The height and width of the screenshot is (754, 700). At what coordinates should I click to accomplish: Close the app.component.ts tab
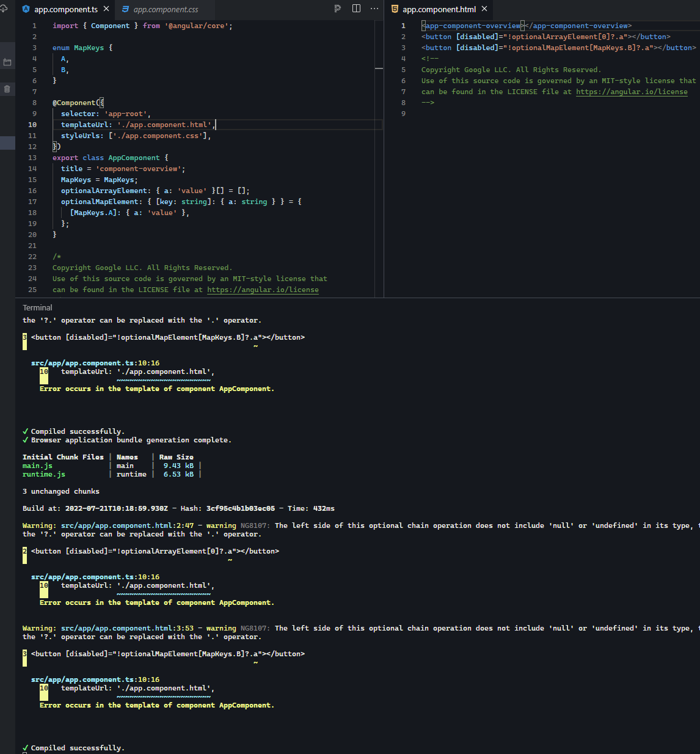tap(106, 9)
